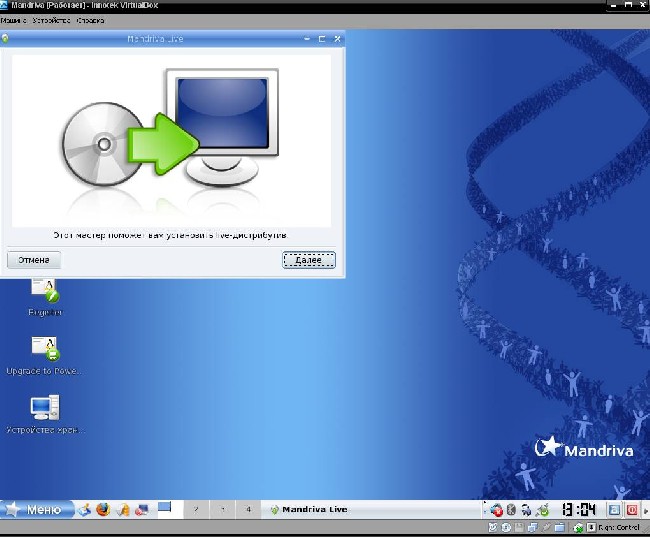
Task: Click the VirtualBox USB plug status icon
Action: pos(546,528)
